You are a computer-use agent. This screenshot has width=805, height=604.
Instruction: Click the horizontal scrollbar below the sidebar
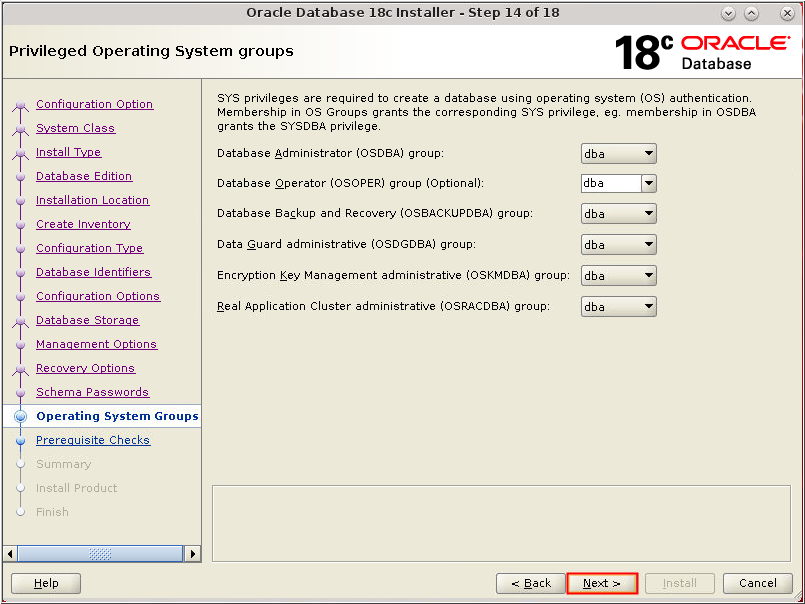[100, 552]
